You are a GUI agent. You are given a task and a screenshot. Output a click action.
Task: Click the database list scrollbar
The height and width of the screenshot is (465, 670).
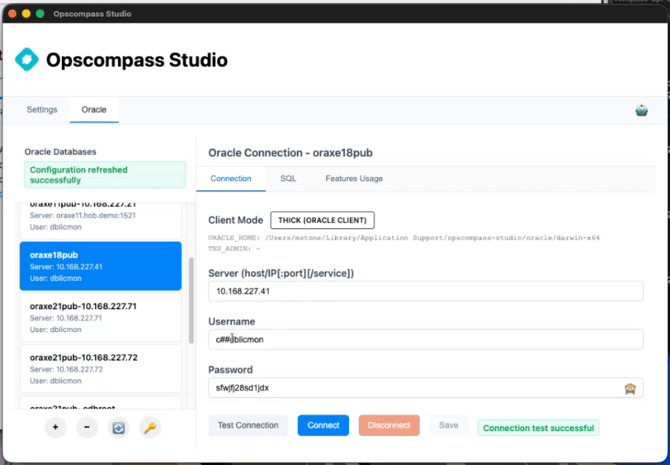tap(191, 300)
